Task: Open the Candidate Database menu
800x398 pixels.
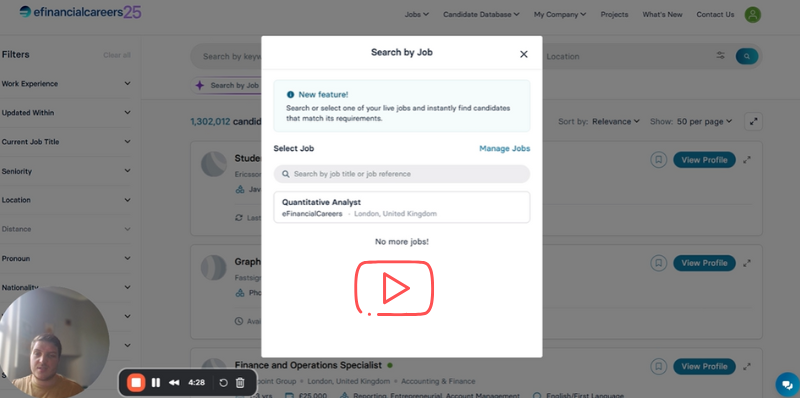Action: (481, 14)
